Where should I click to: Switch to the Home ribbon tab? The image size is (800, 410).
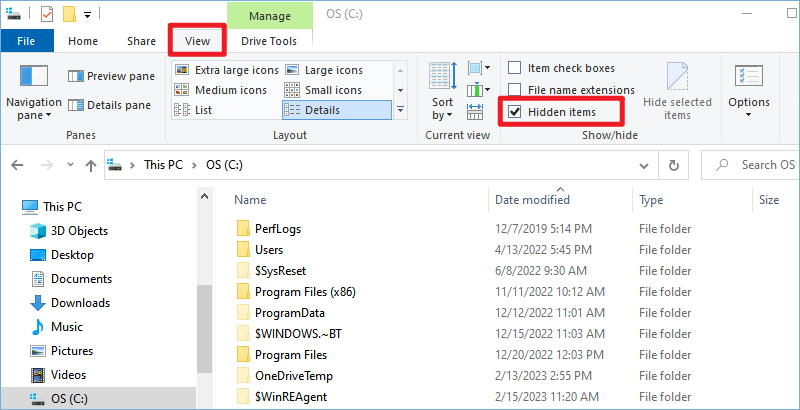click(83, 41)
